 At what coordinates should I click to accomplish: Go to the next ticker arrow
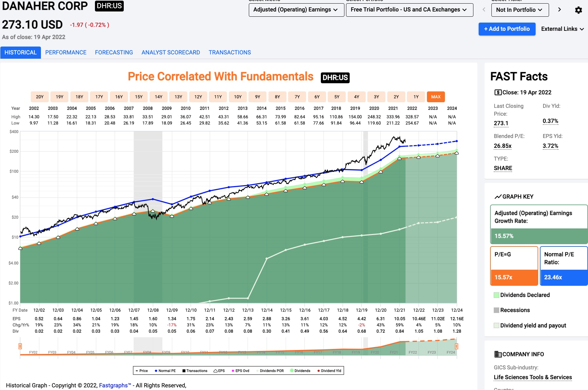pyautogui.click(x=560, y=10)
